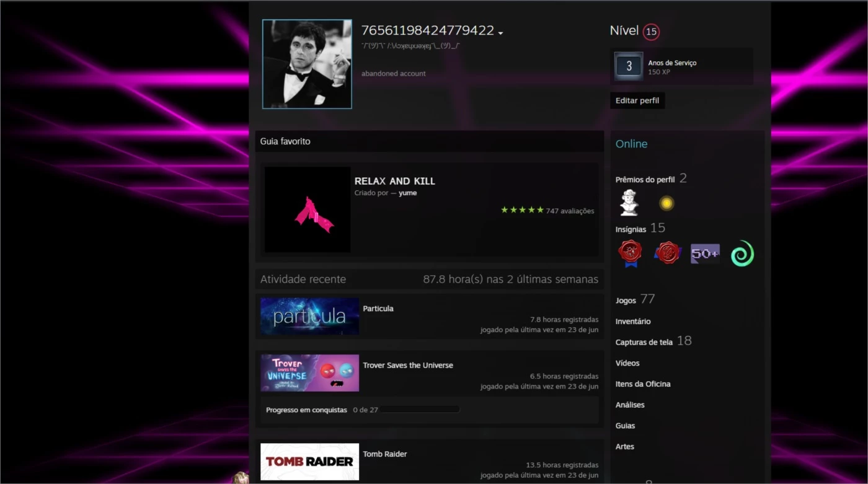Open Capturas de tela 18 screenshots
Image resolution: width=868 pixels, height=484 pixels.
click(653, 341)
